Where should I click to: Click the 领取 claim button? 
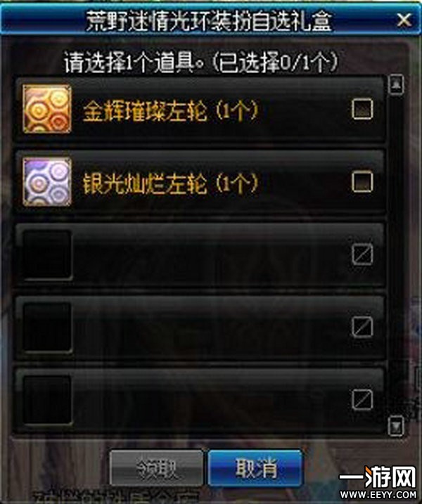pyautogui.click(x=157, y=468)
